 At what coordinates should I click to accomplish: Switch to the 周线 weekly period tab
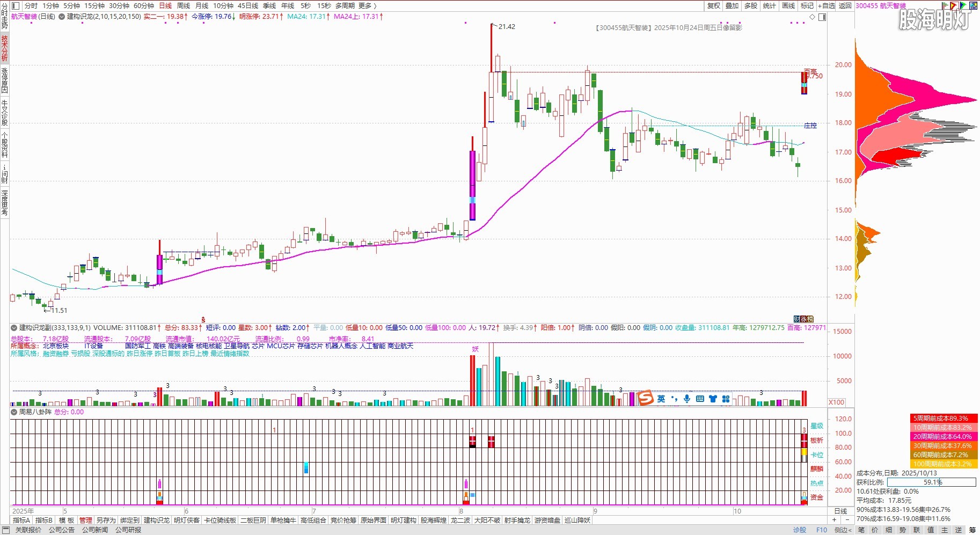[184, 5]
